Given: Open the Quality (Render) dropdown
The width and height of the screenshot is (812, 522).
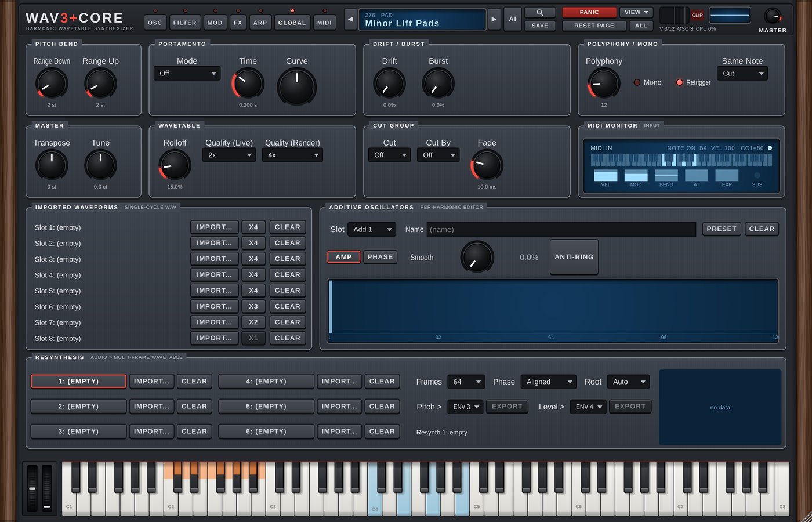Looking at the screenshot, I should click(x=292, y=155).
